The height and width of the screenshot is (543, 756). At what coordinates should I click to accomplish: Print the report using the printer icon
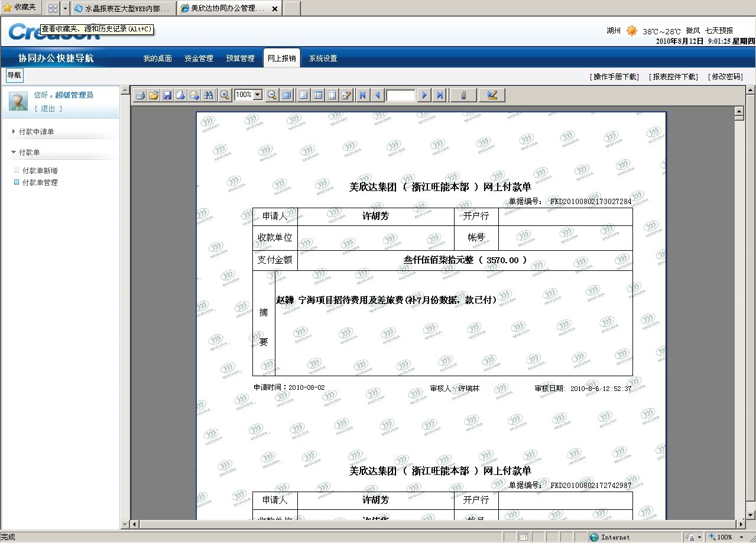[x=139, y=95]
